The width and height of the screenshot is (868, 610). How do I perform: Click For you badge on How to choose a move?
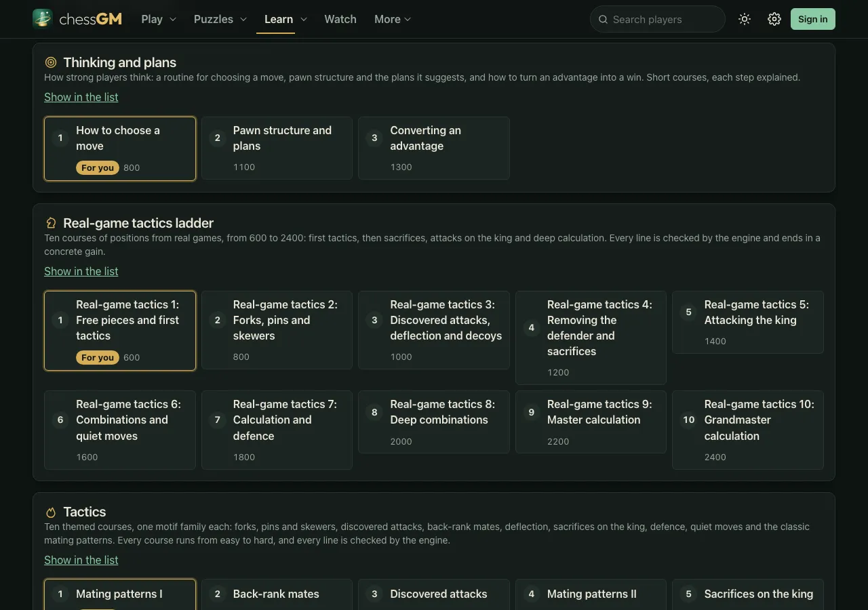pyautogui.click(x=98, y=167)
